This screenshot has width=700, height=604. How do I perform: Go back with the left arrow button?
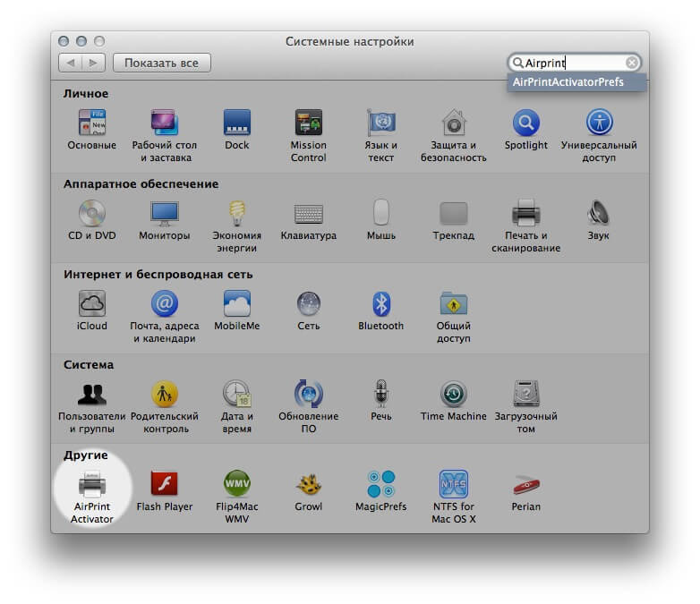[x=70, y=63]
